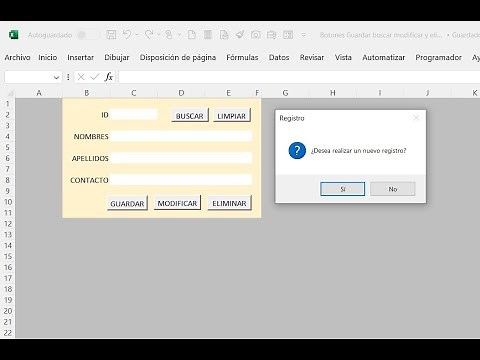The image size is (480, 360).
Task: Click the touch/mouse mode icon
Action: tap(169, 35)
